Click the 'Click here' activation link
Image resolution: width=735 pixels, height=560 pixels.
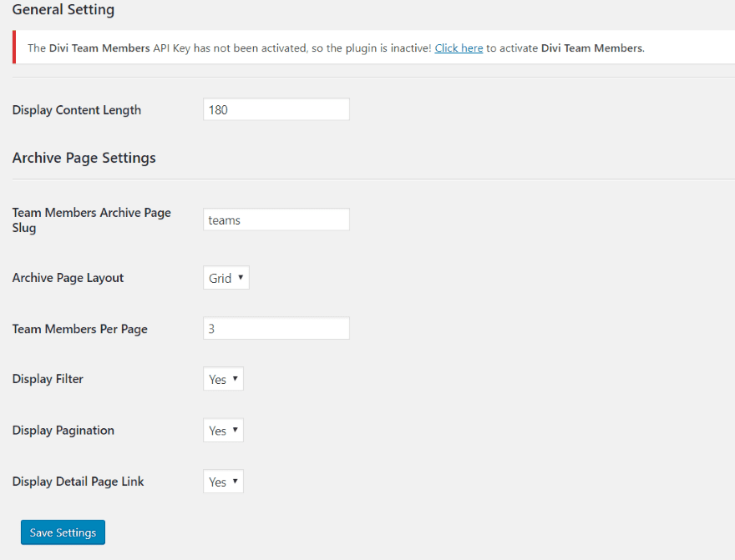(x=459, y=48)
